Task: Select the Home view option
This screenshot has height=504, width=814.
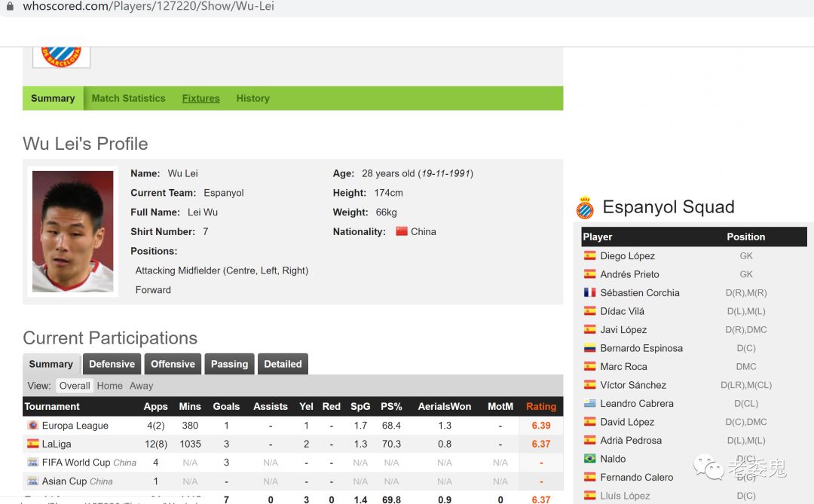Action: (109, 386)
